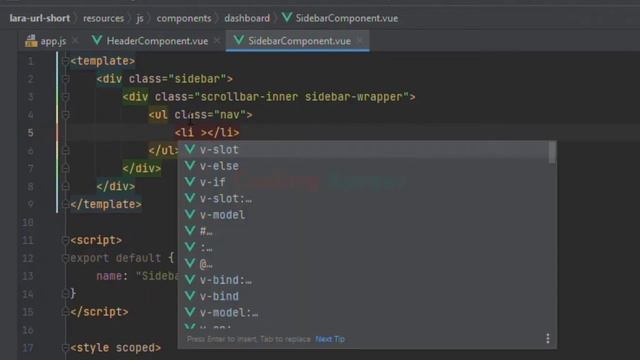The image size is (640, 360).
Task: Click SidebarComponent.vue in the breadcrumb
Action: coord(347,18)
